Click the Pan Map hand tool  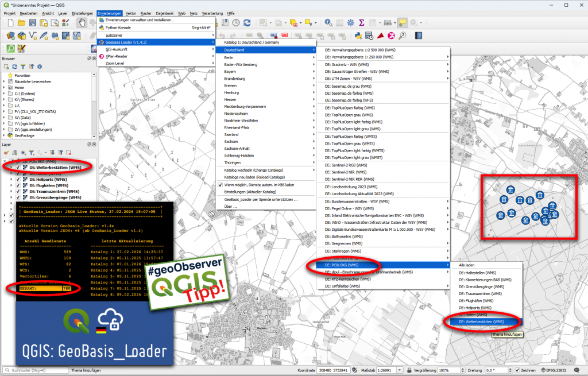tap(82, 22)
